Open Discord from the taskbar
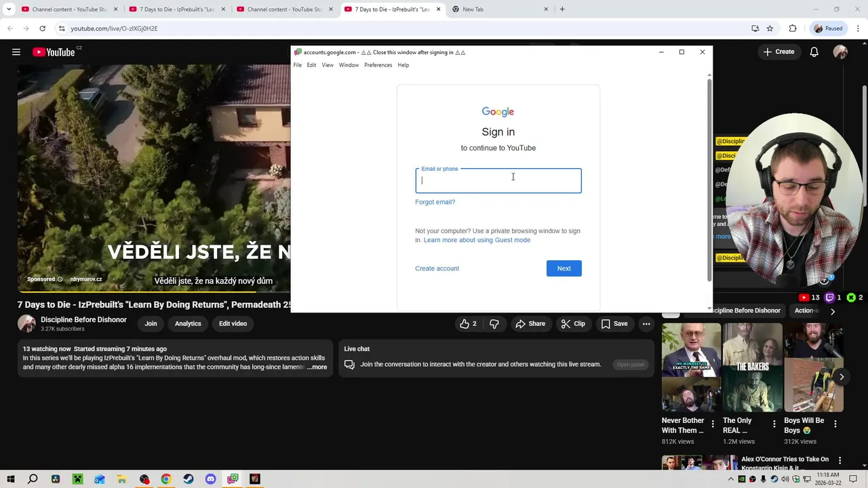Screen dimensions: 868x488 tap(210, 479)
